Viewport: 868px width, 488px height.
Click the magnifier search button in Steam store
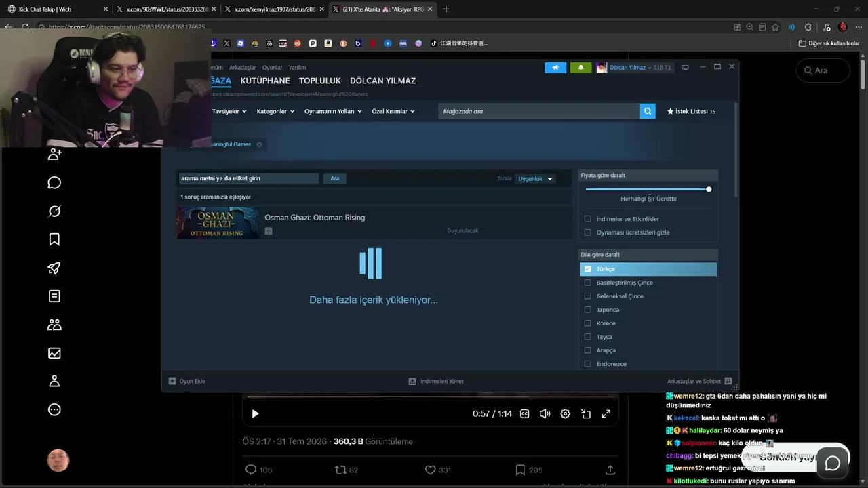[648, 111]
